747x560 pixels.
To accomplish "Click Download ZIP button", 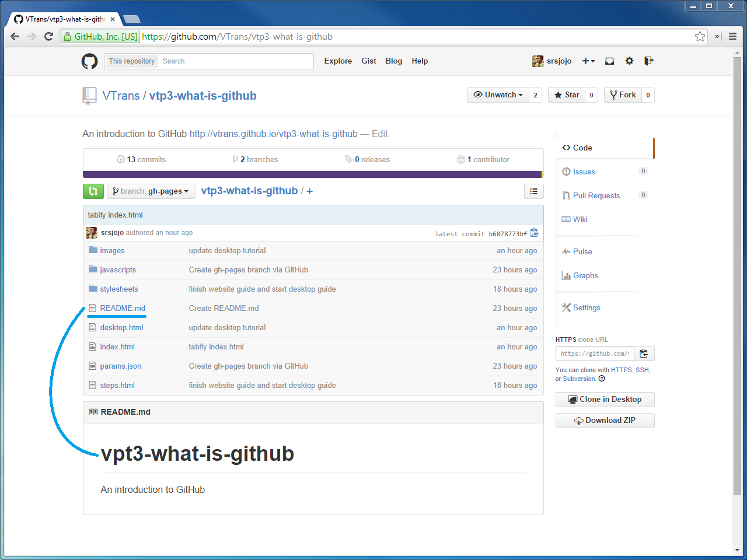I will tap(605, 421).
